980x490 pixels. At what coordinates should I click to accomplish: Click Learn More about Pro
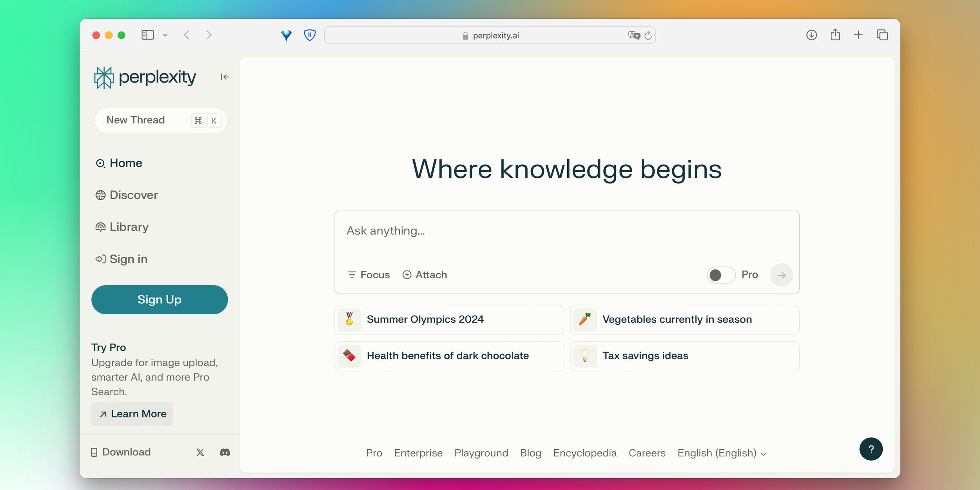[x=132, y=414]
